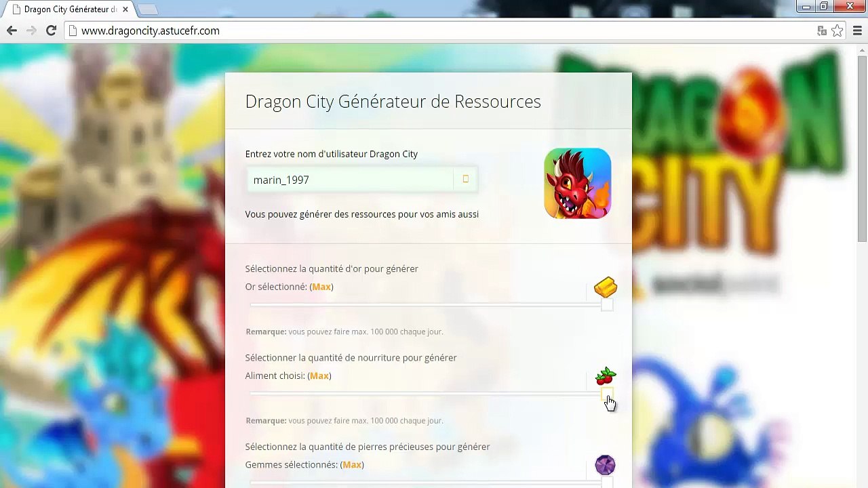Click the purple gem icon

point(605,465)
